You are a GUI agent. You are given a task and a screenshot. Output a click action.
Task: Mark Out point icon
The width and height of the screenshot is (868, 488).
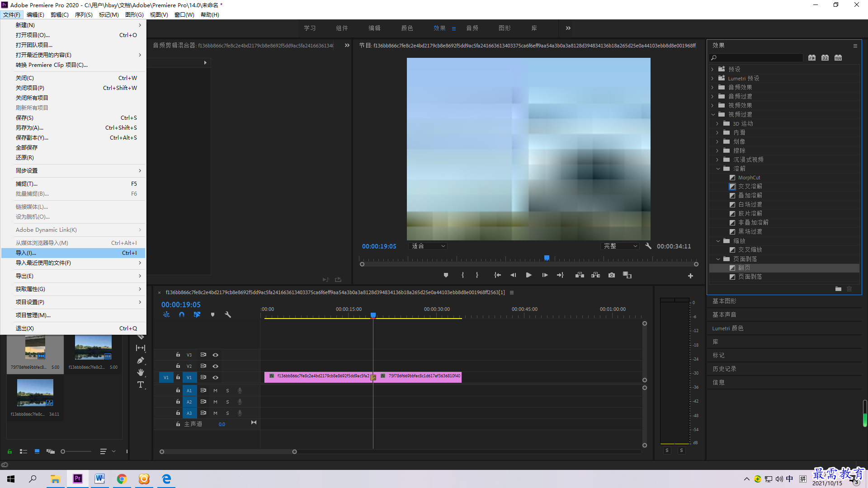pyautogui.click(x=477, y=275)
